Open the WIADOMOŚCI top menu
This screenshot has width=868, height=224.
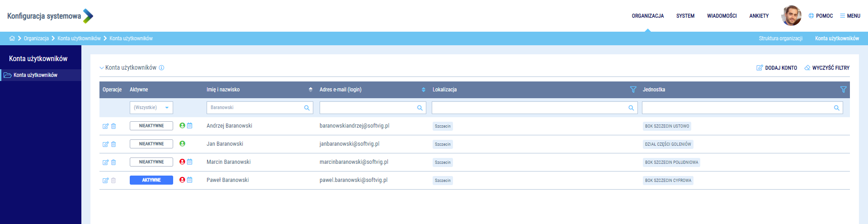pyautogui.click(x=722, y=16)
